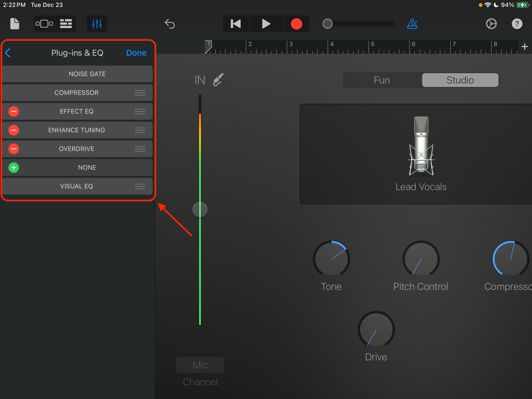
Task: Delete Overdrive with red minus
Action: pyautogui.click(x=14, y=149)
